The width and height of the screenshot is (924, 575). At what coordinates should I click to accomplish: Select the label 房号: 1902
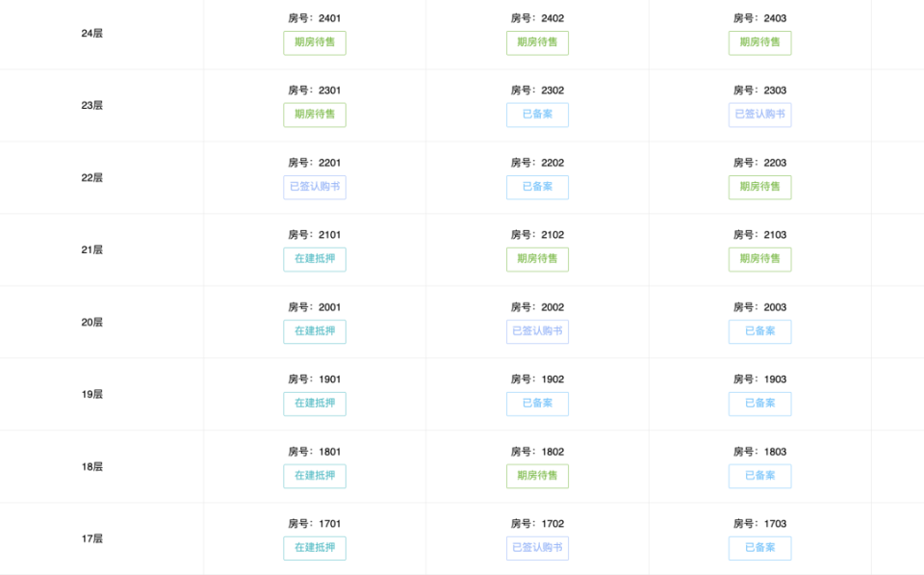537,379
